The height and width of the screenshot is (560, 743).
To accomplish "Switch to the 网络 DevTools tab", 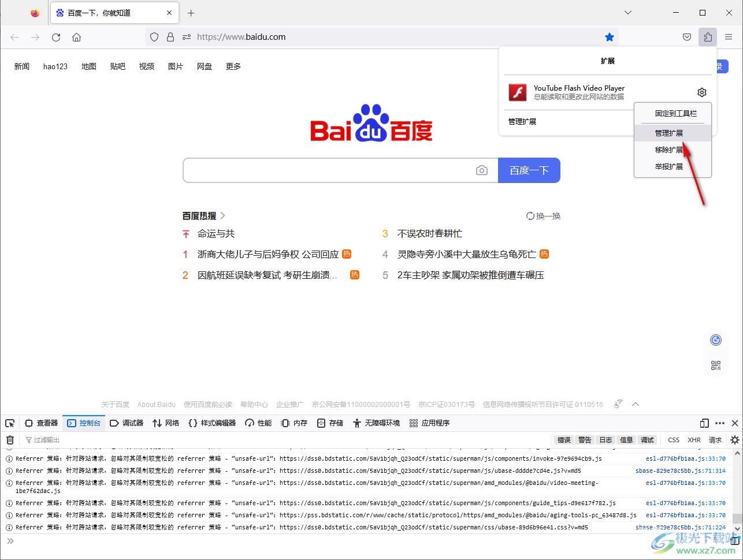I will [x=166, y=423].
